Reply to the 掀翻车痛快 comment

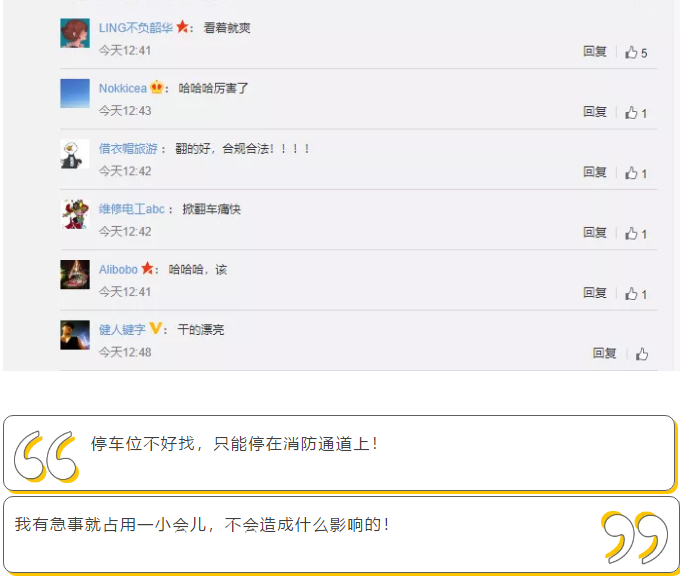(x=595, y=233)
